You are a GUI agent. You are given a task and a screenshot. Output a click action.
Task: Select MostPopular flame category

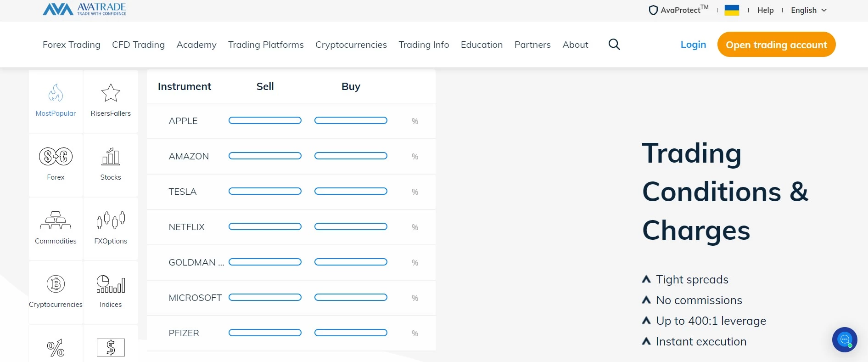[x=56, y=101]
